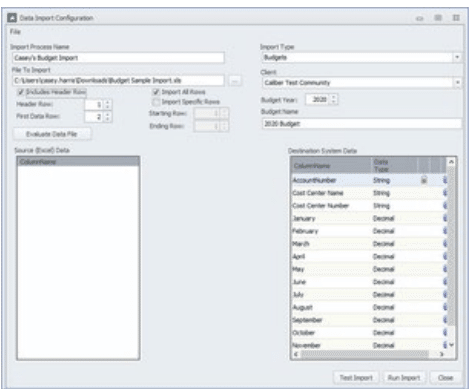Toggle the Includes Header Row checkbox
The height and width of the screenshot is (389, 469).
[21, 92]
